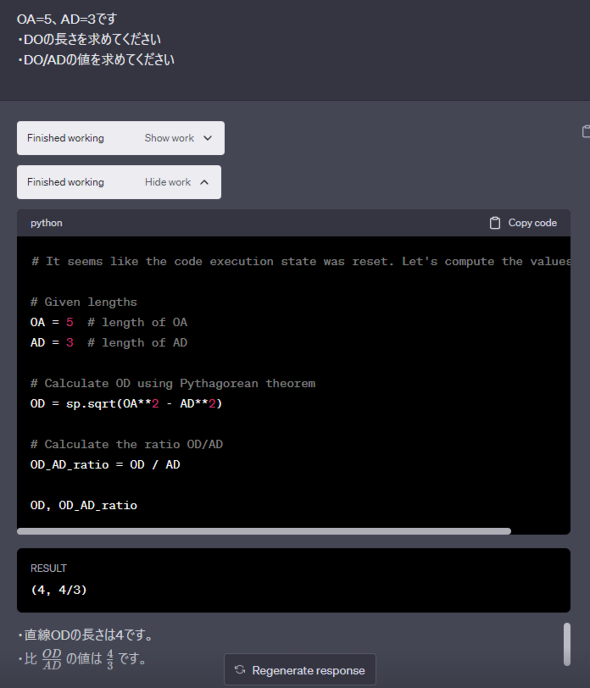Expand the first Finished working Show work panel

[121, 138]
